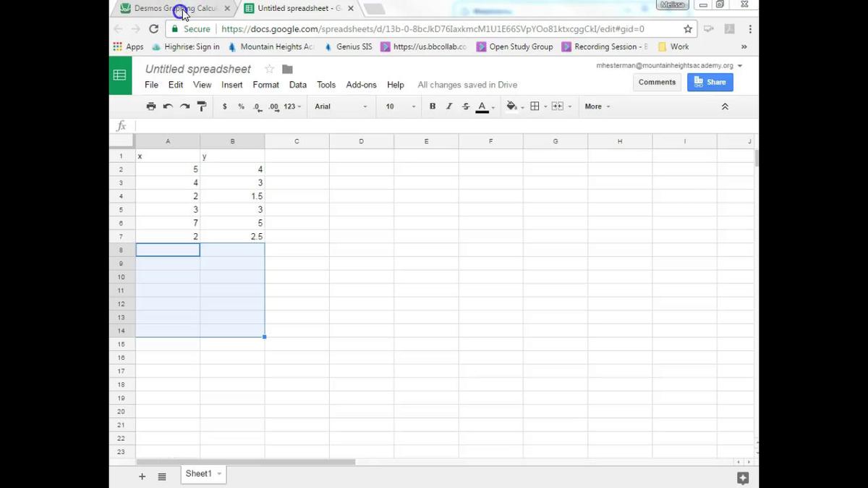Screen dimensions: 868x488
Task: Click the blue Share button
Action: coord(710,82)
